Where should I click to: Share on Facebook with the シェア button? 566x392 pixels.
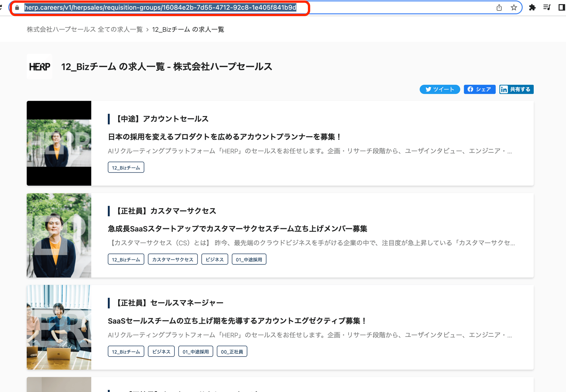(479, 89)
